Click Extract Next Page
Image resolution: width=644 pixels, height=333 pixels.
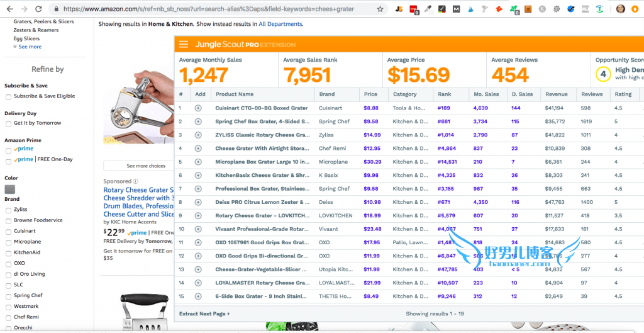[204, 313]
